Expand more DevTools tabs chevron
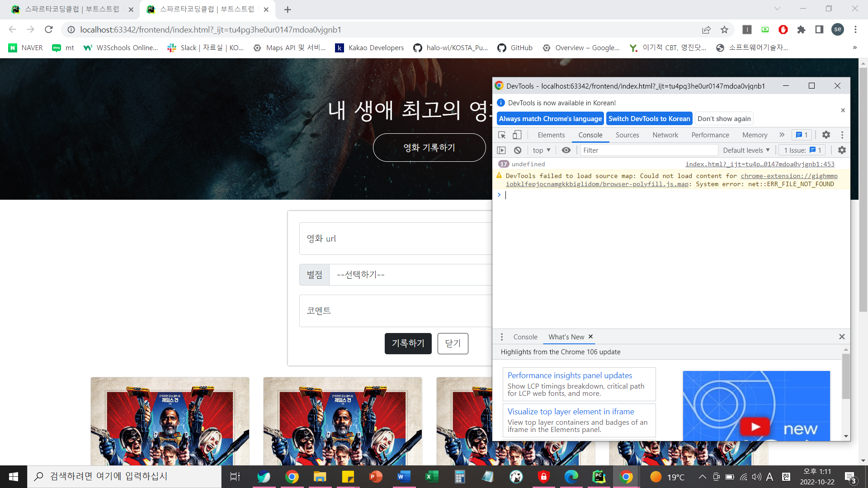Screen dimensions: 868x488 click(x=782, y=135)
